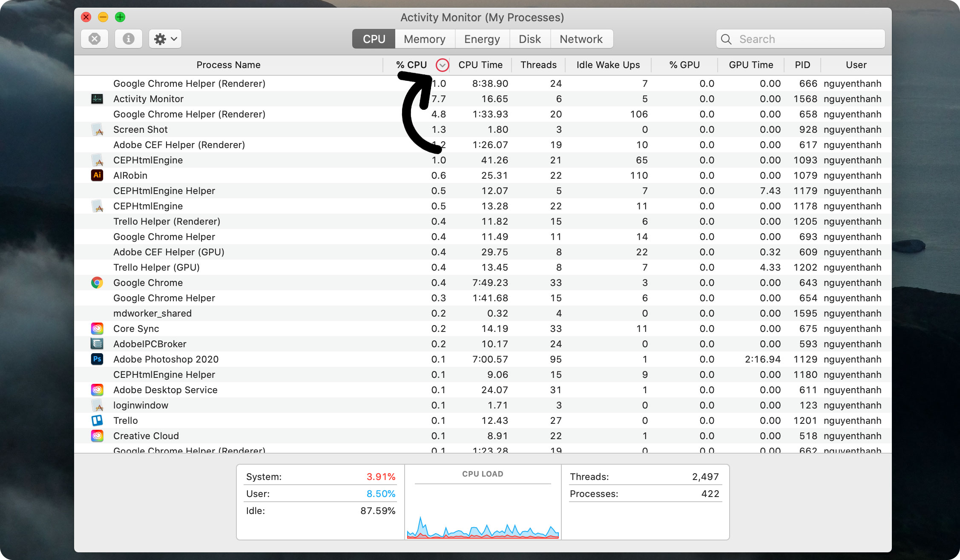This screenshot has width=960, height=560.
Task: Click the Search input field
Action: 801,39
